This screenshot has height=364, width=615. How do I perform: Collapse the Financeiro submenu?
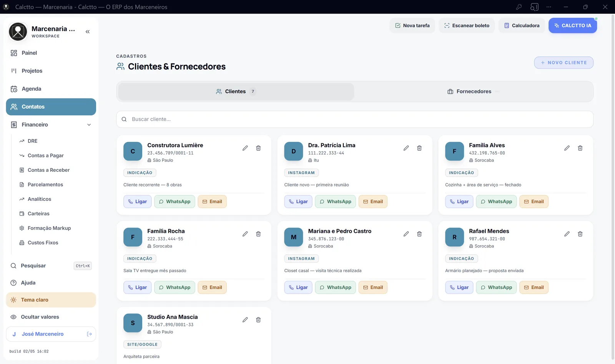[51, 125]
